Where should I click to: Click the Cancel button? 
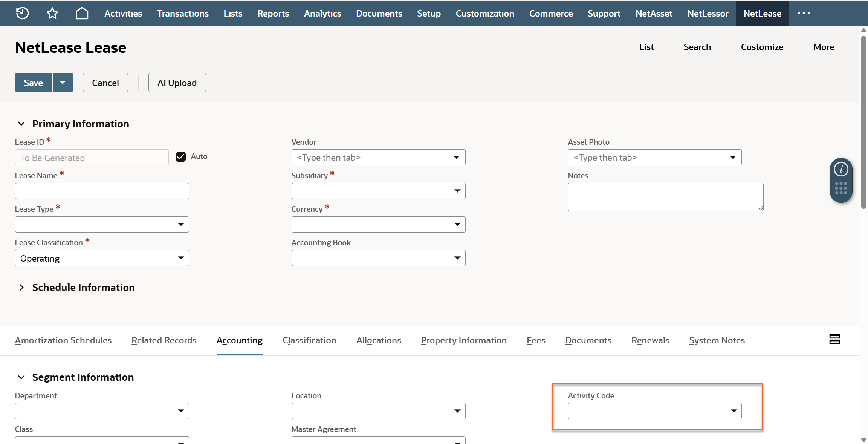coord(105,83)
